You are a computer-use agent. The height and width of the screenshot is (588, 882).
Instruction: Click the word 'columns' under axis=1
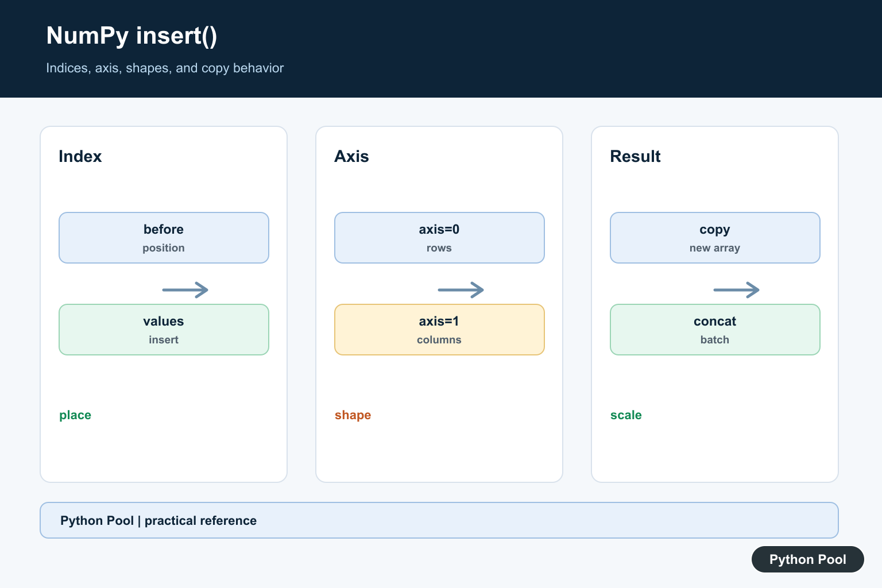pyautogui.click(x=439, y=340)
